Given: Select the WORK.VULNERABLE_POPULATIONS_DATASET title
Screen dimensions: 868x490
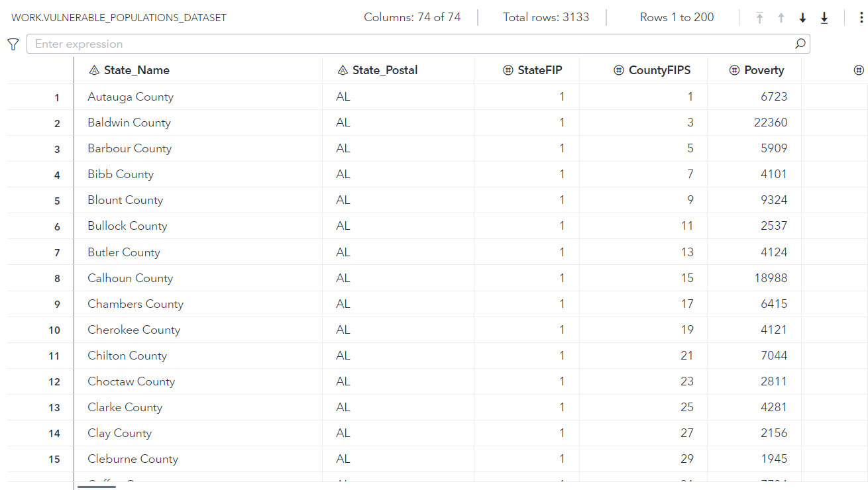Looking at the screenshot, I should 117,18.
